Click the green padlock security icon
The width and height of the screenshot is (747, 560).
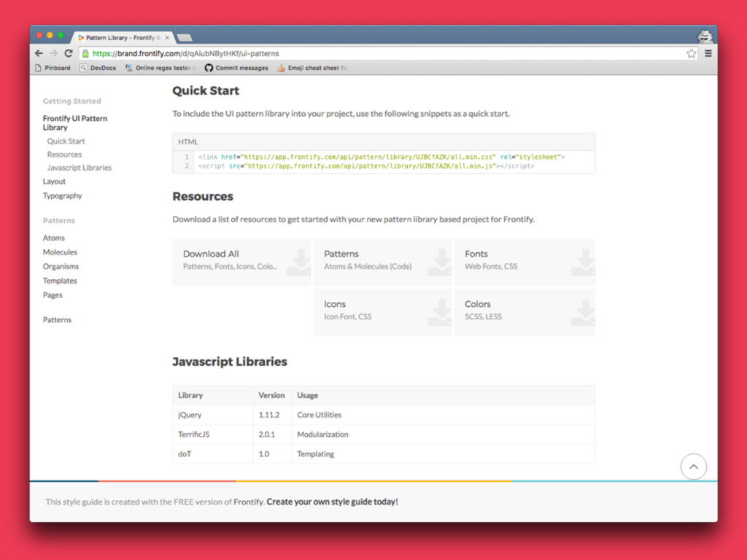click(x=85, y=53)
